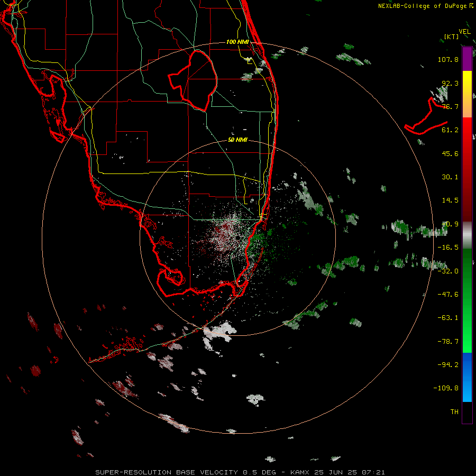This screenshot has height=476, width=476.
Task: Click the 92.3 velocity scale value
Action: (450, 83)
